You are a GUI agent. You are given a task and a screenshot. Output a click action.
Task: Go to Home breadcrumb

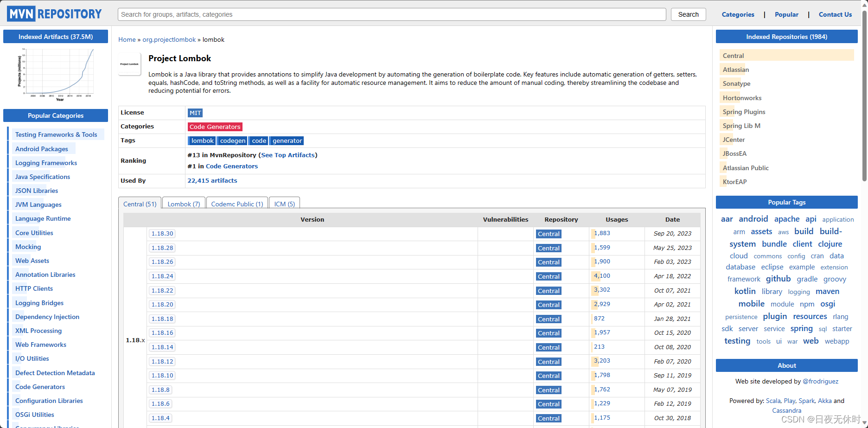127,39
